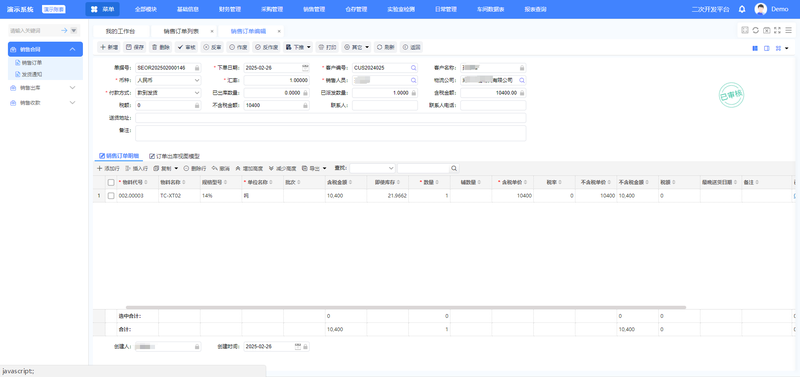Click the search icon in the 销售人员 field
This screenshot has height=377, width=800.
[413, 80]
